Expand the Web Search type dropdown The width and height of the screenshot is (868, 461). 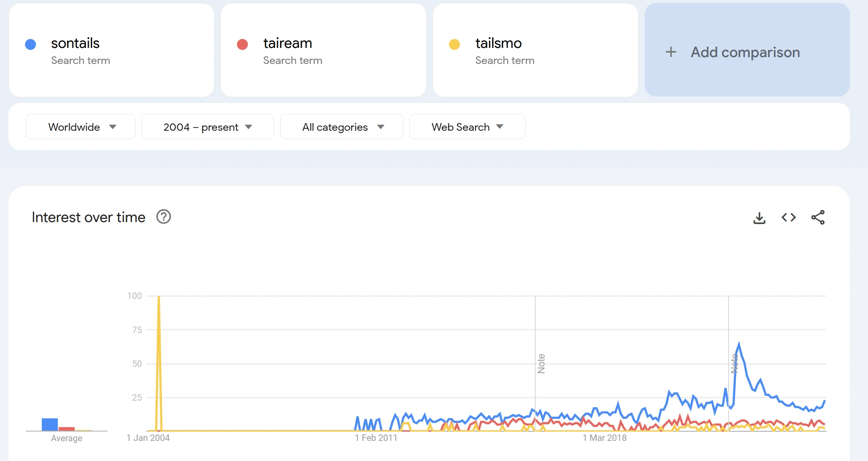[467, 127]
